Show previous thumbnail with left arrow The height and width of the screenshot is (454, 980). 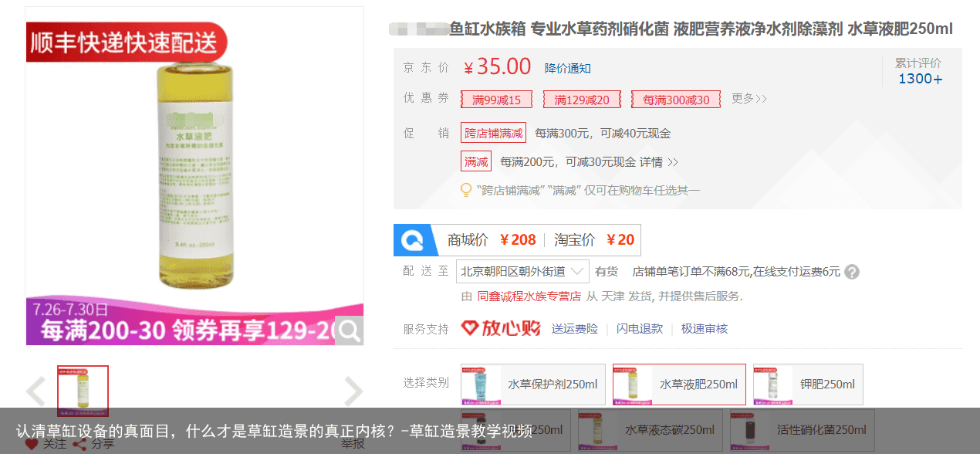(36, 391)
